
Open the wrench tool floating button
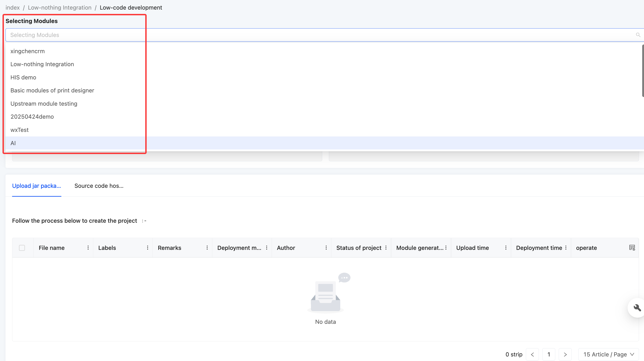[x=637, y=308]
